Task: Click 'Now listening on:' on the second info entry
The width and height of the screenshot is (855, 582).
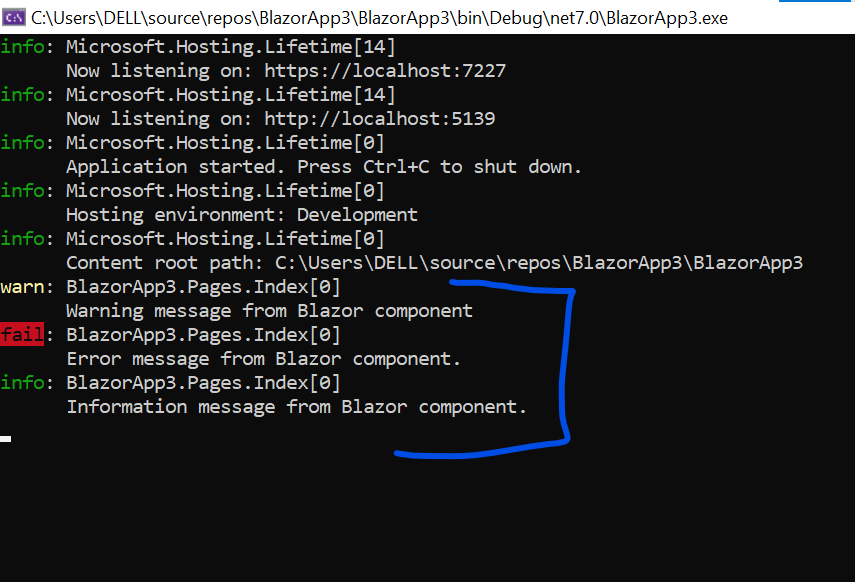Action: coord(159,119)
